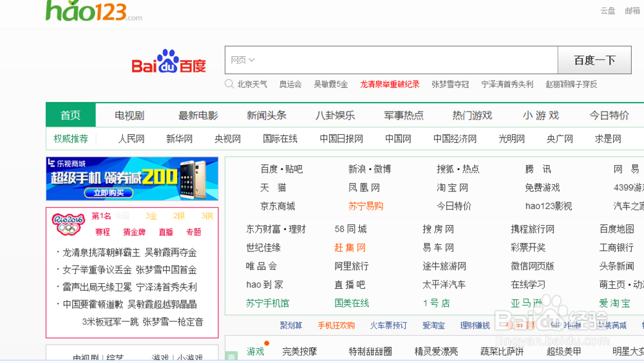
Task: Open the 58同城 link
Action: [350, 230]
